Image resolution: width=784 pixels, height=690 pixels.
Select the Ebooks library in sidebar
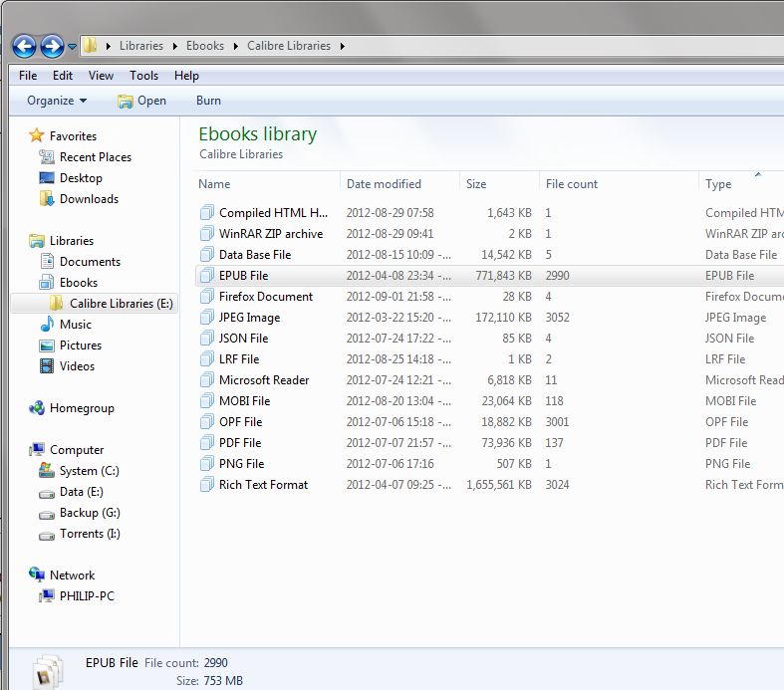coord(79,283)
